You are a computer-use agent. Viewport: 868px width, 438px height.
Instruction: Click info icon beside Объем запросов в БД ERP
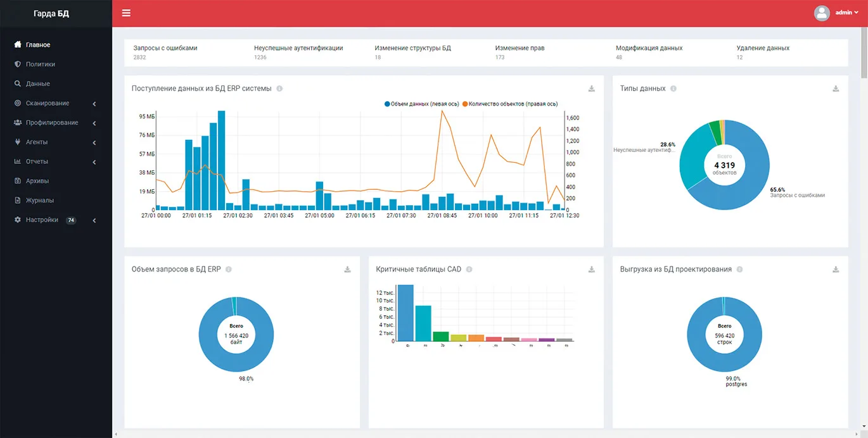pyautogui.click(x=229, y=269)
